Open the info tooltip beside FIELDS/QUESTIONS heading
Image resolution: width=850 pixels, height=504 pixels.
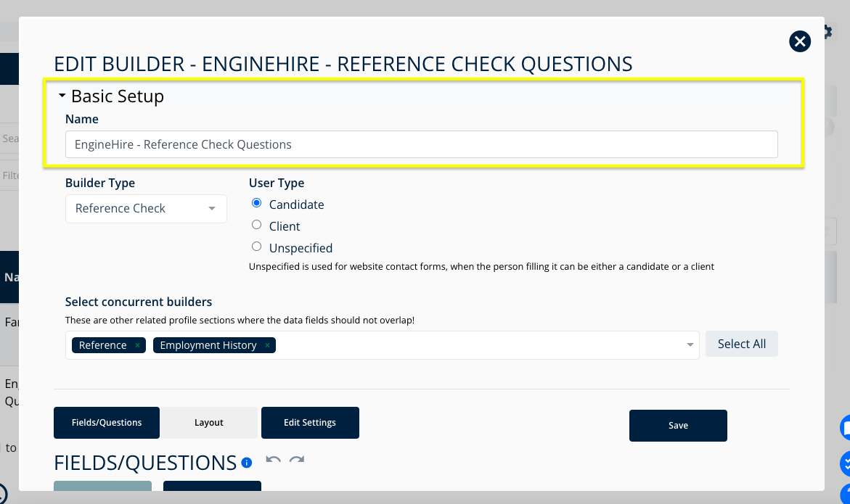coord(246,463)
